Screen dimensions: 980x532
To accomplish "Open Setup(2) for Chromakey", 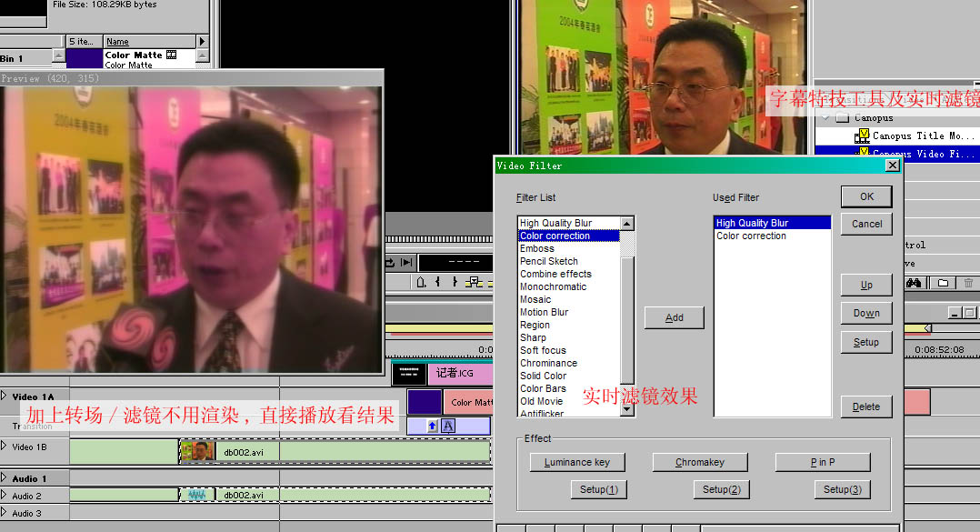I will click(x=721, y=489).
